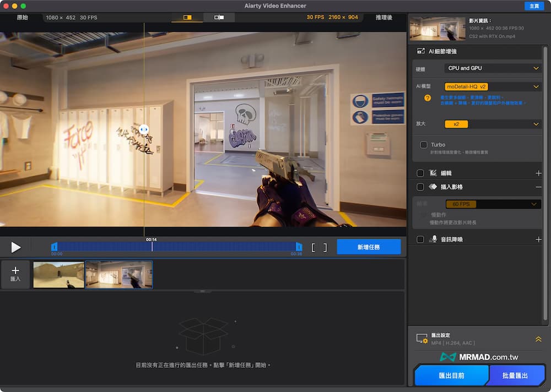This screenshot has width=551, height=392.
Task: Select the desert map video thumbnail
Action: tap(58, 275)
